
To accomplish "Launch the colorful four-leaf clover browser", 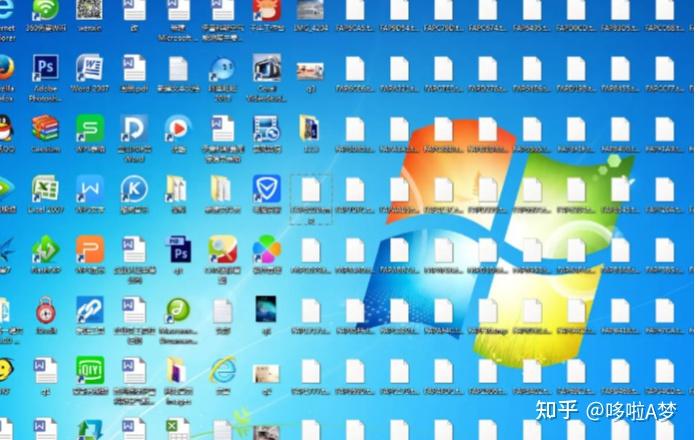I will (266, 249).
